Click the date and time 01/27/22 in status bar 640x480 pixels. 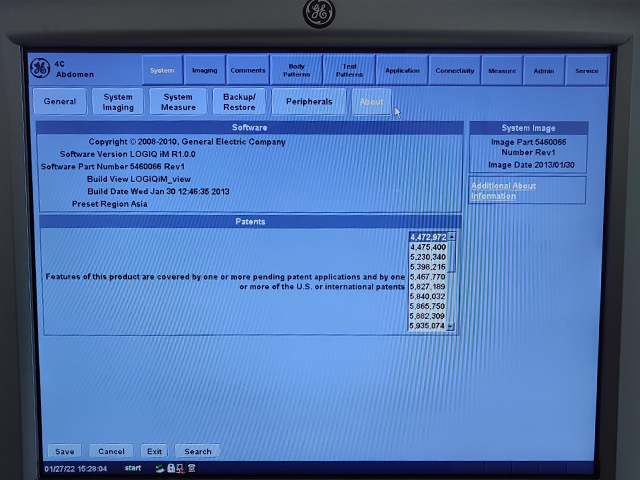[x=76, y=469]
